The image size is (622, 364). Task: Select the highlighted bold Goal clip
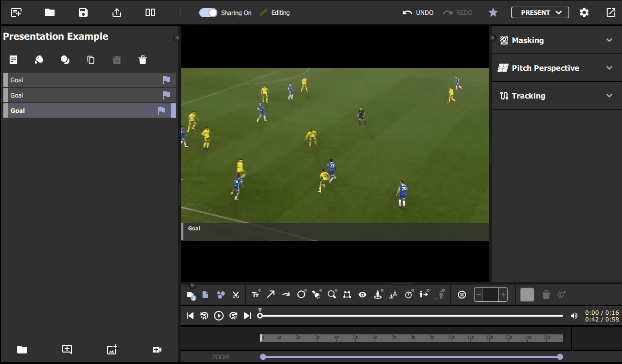click(90, 110)
